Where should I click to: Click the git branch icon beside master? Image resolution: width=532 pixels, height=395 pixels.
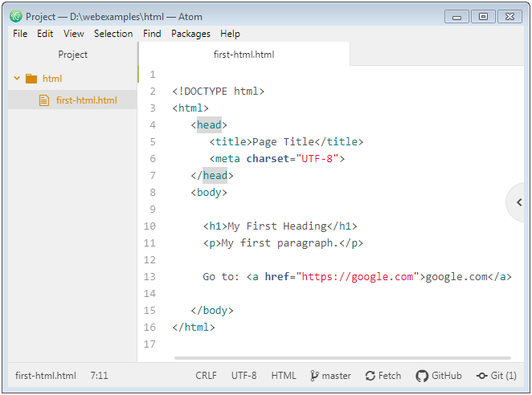tap(314, 376)
